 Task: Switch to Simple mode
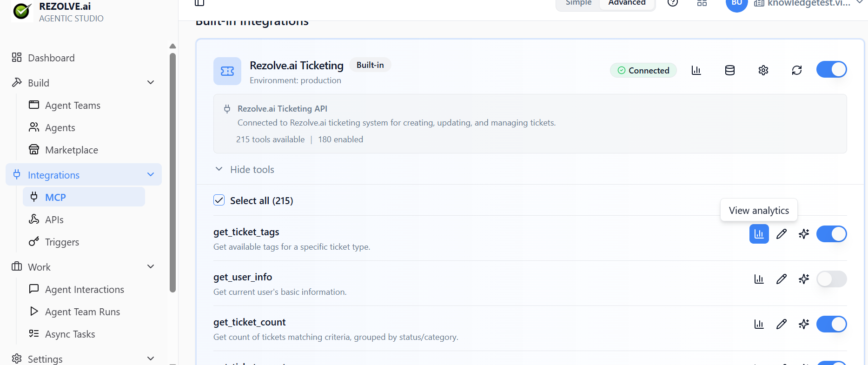pyautogui.click(x=578, y=3)
